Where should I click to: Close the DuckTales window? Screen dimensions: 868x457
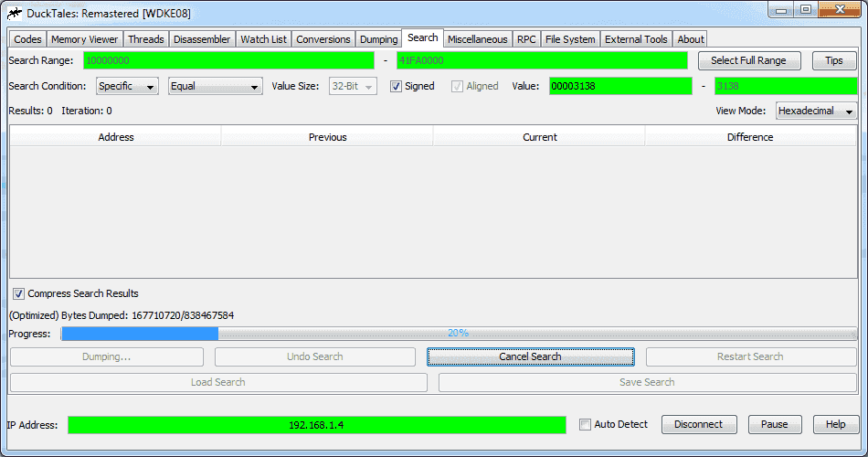click(x=840, y=10)
